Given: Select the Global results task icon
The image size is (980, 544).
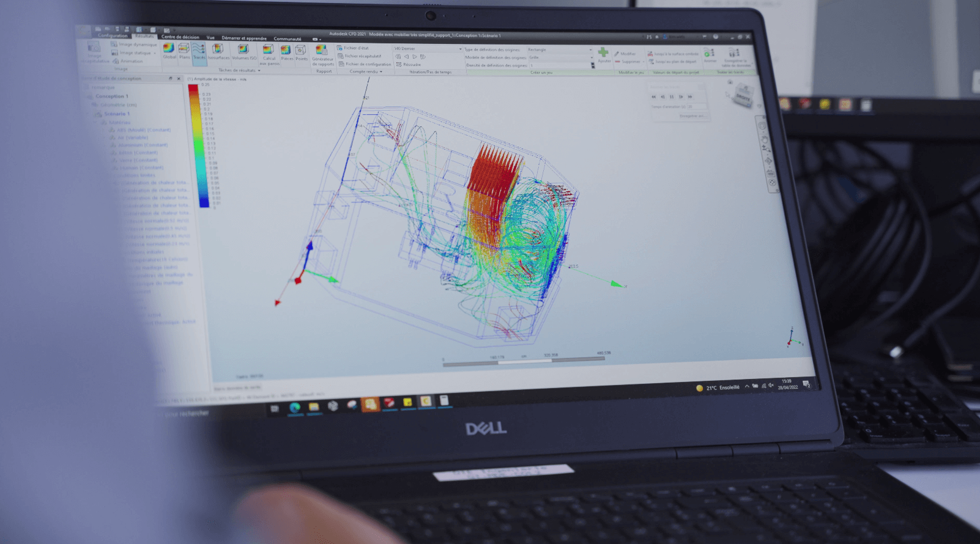Looking at the screenshot, I should [x=169, y=51].
